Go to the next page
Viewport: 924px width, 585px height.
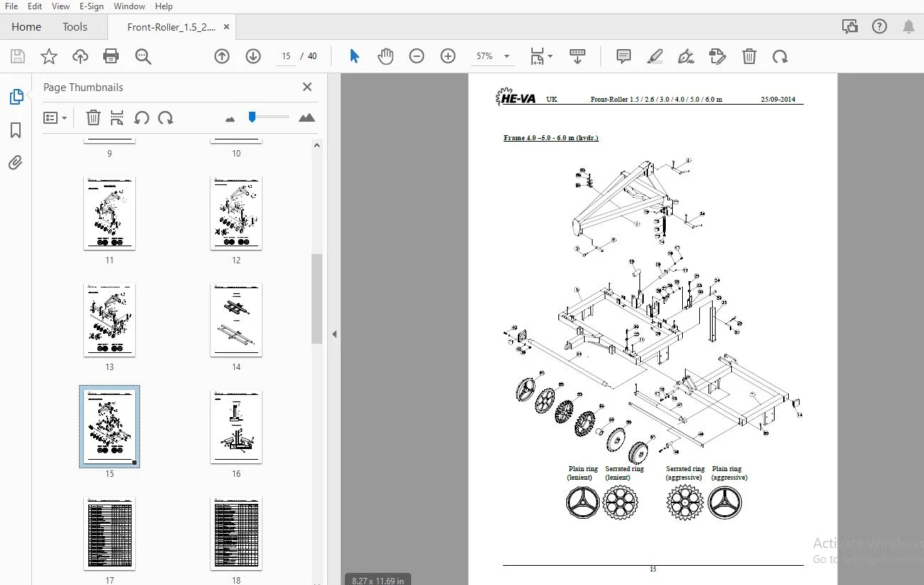[x=253, y=56]
